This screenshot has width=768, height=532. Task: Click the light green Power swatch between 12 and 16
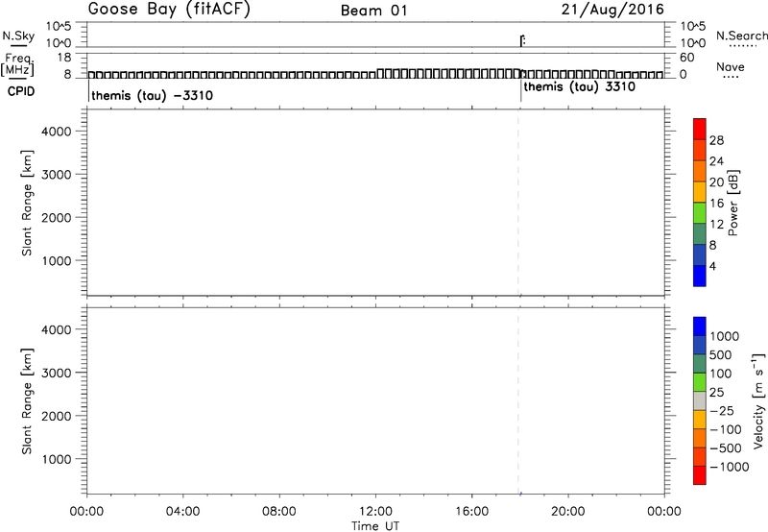tap(700, 213)
